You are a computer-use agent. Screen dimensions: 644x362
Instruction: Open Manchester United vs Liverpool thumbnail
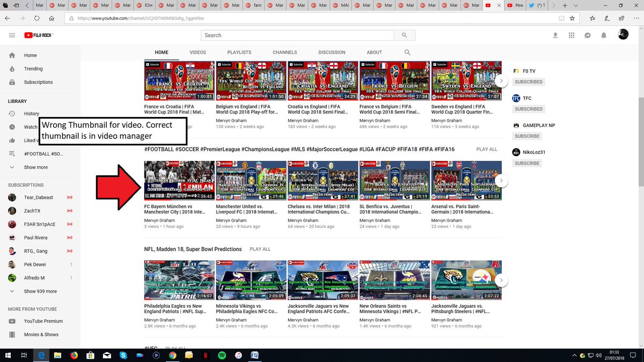[x=251, y=181]
